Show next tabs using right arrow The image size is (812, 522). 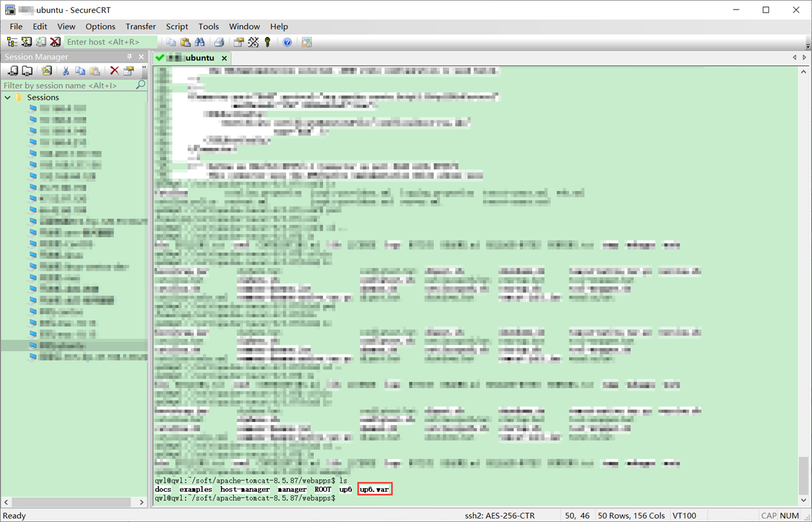tap(804, 57)
